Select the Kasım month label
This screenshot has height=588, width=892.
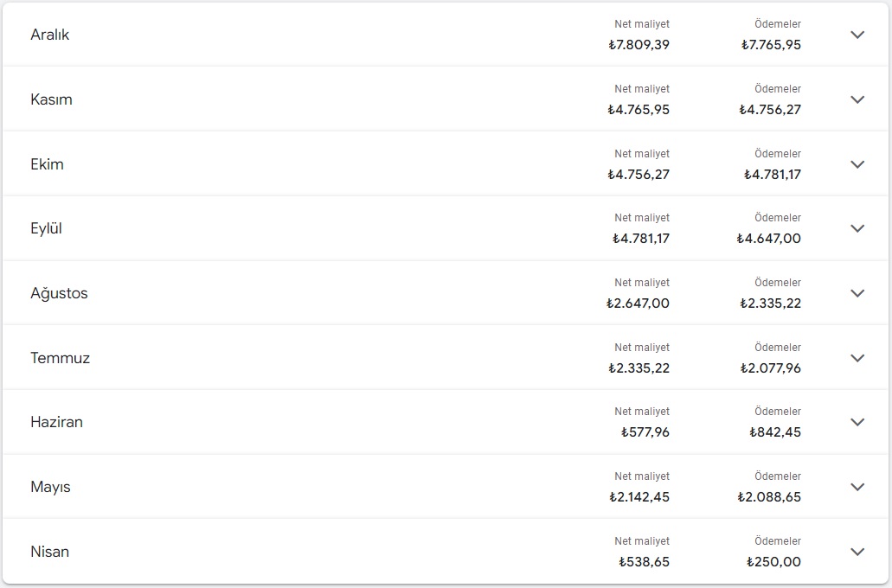pyautogui.click(x=51, y=99)
